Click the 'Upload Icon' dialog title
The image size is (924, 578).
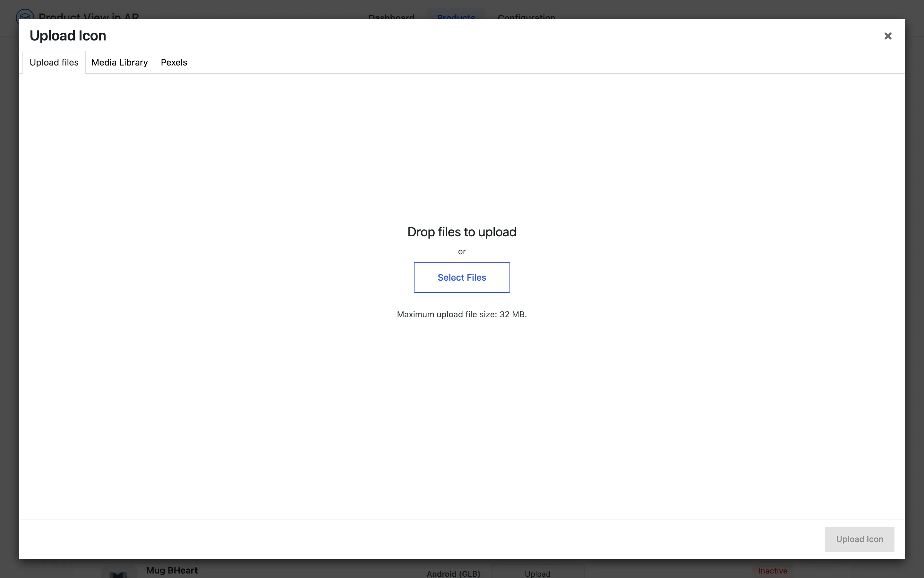coord(68,36)
